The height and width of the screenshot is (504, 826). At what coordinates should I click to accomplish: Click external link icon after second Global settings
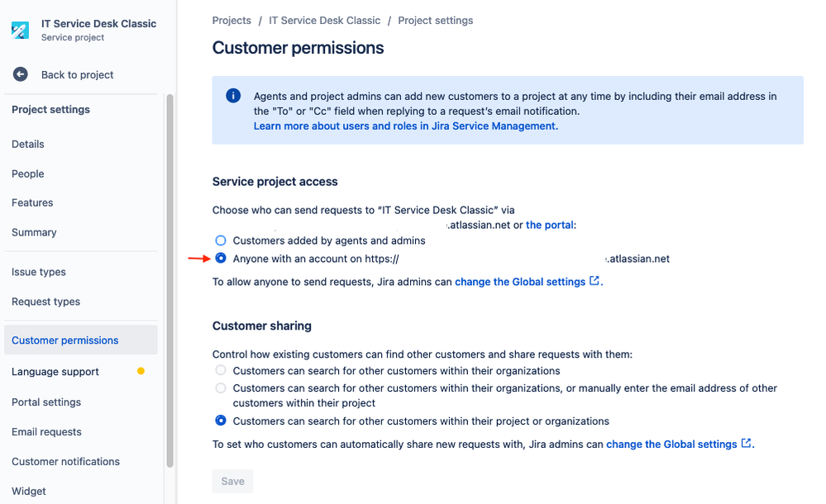(x=747, y=444)
